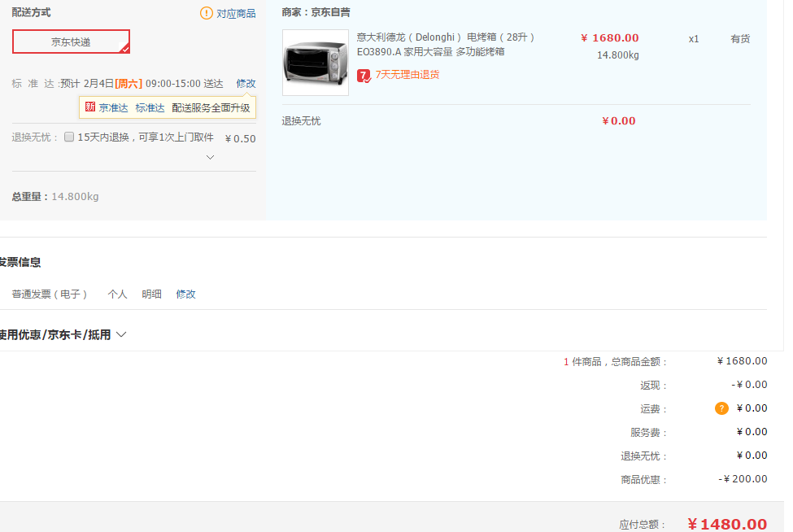Click 修改 next to the delivery time
This screenshot has height=532, width=793.
pos(246,84)
